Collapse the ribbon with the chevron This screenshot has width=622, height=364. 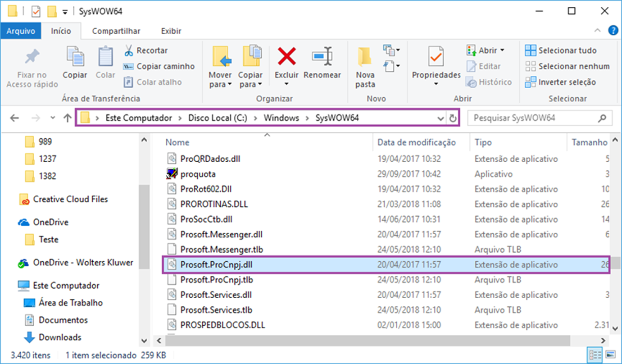pyautogui.click(x=598, y=31)
